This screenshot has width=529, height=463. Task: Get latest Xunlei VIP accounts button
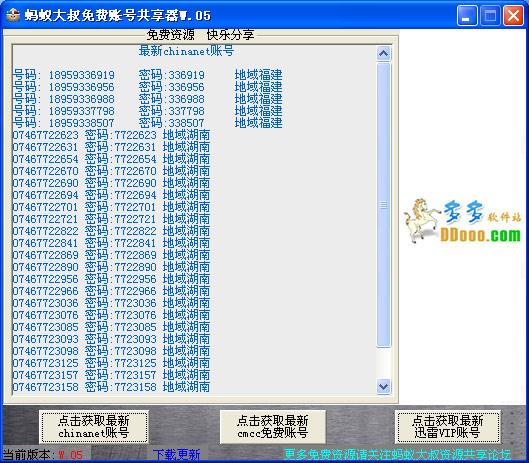pos(447,427)
